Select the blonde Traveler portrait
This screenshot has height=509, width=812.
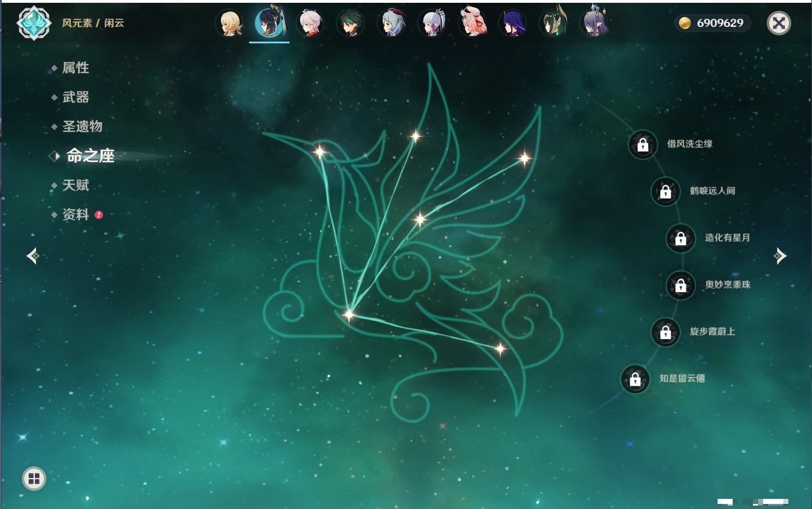(x=229, y=24)
